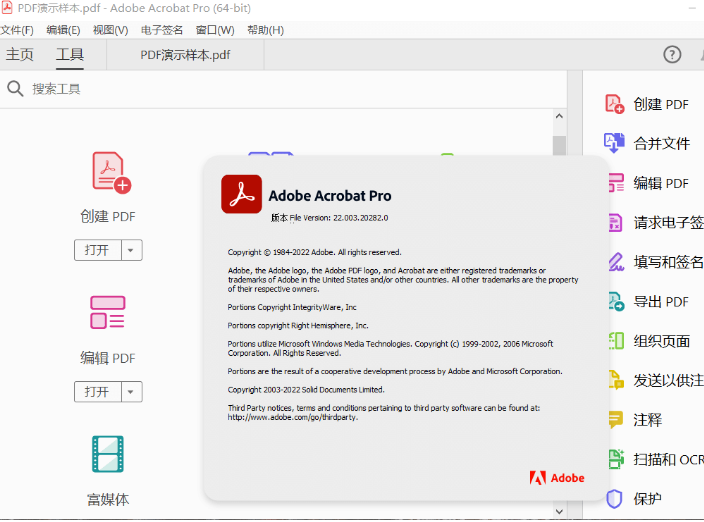
Task: Click the version text 22.003.20282.0
Action: 361,218
